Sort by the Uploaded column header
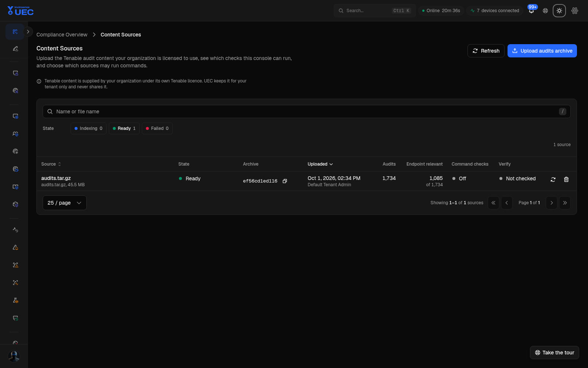Screen dimensions: 588x368 320,164
